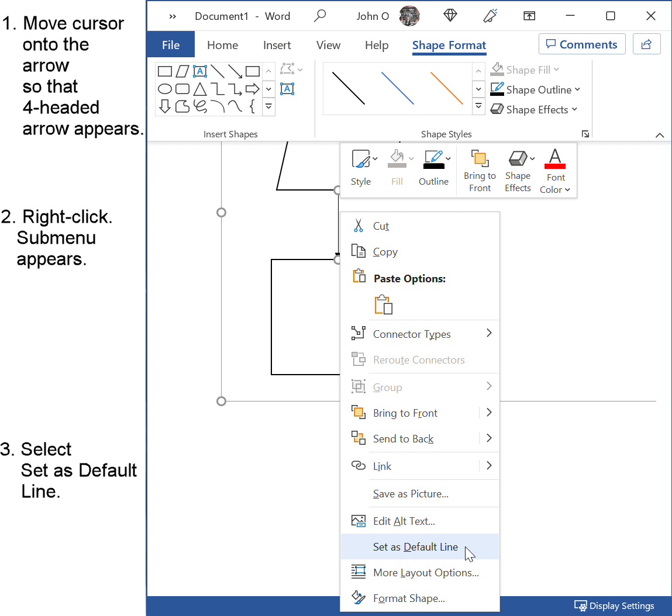Open the Edit Shape tool
This screenshot has width=672, height=616.
click(288, 70)
